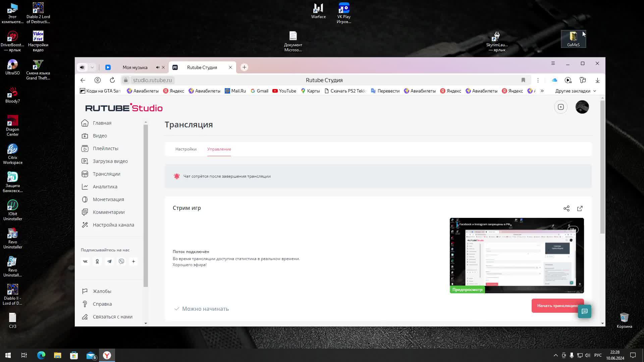
Task: Open the profile avatar menu
Action: 582,107
